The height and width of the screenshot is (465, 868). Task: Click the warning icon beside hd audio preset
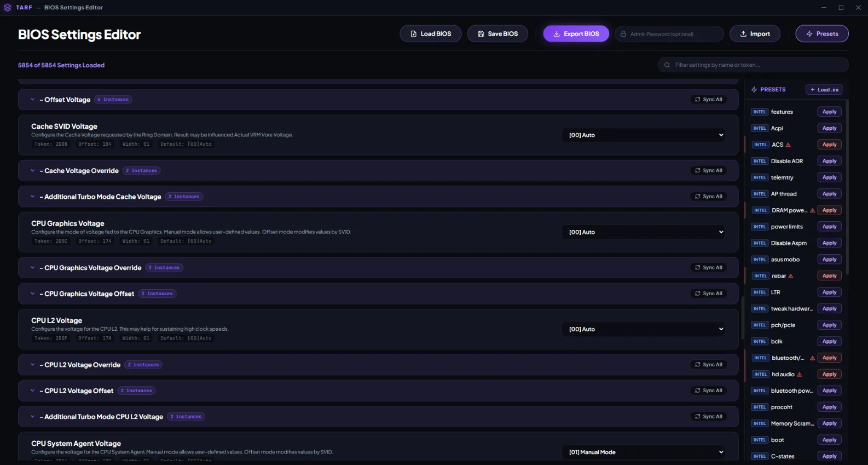pos(799,375)
